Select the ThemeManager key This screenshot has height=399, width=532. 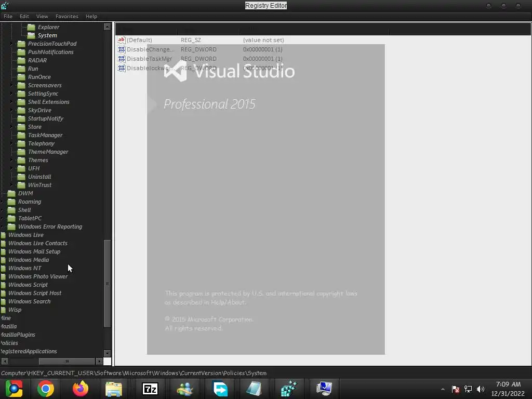pyautogui.click(x=48, y=152)
